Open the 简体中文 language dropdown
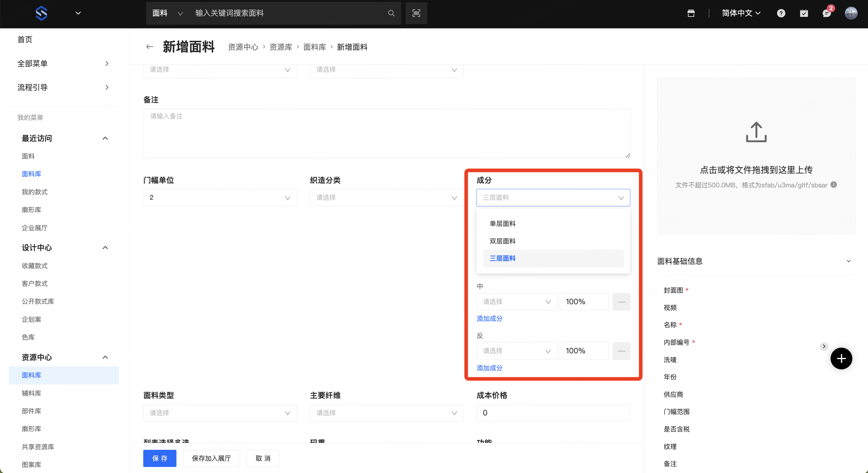The image size is (868, 473). pyautogui.click(x=741, y=13)
